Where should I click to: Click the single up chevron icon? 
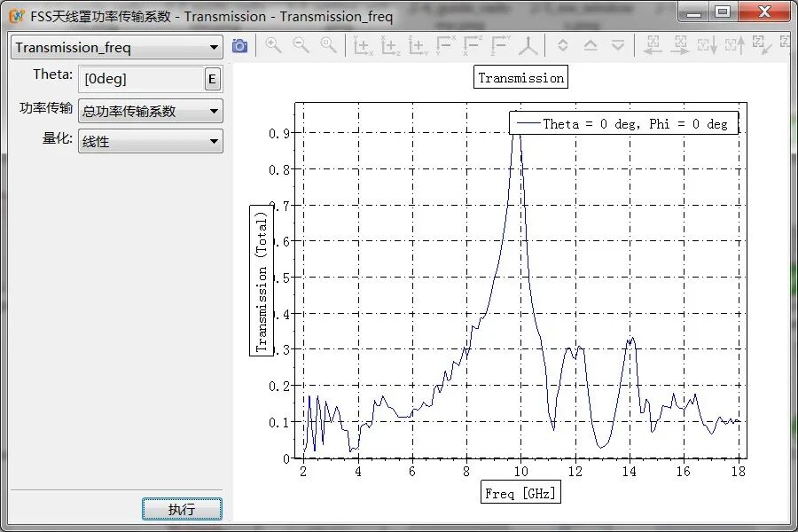591,46
